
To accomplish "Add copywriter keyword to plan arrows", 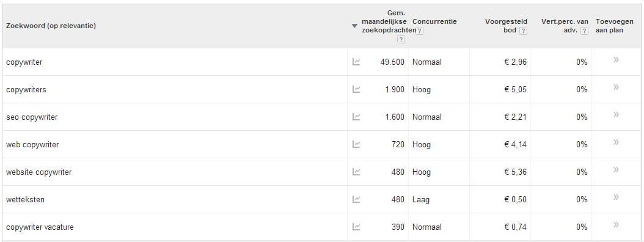I will pyautogui.click(x=616, y=60).
